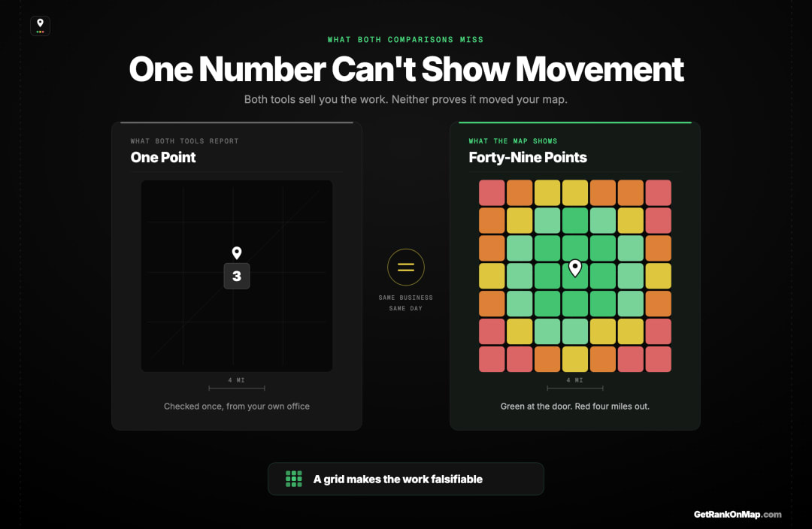The height and width of the screenshot is (529, 812).
Task: Click the map pin on the heatmap grid
Action: [575, 268]
